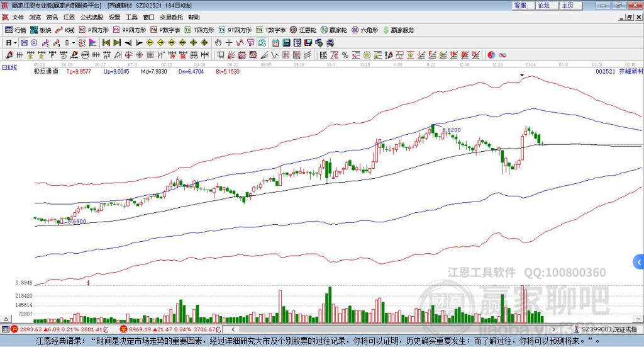Screen dimensions: 644x347
Task: Click the first yellow diamond arrow icon
Action: tap(150, 43)
